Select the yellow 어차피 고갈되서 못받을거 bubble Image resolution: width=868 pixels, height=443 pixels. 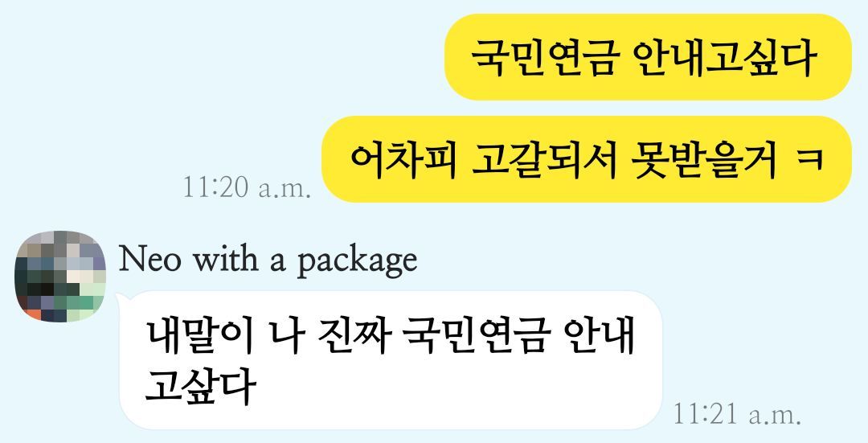point(586,159)
